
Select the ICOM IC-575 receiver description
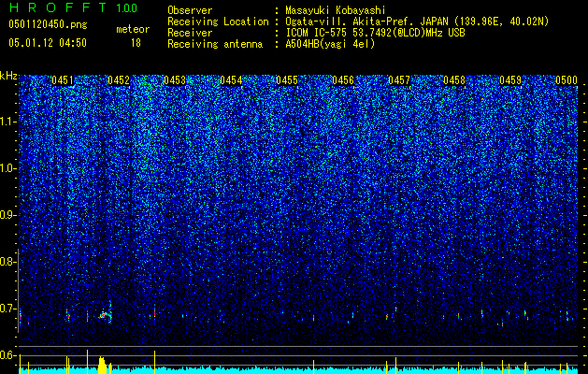pos(375,34)
